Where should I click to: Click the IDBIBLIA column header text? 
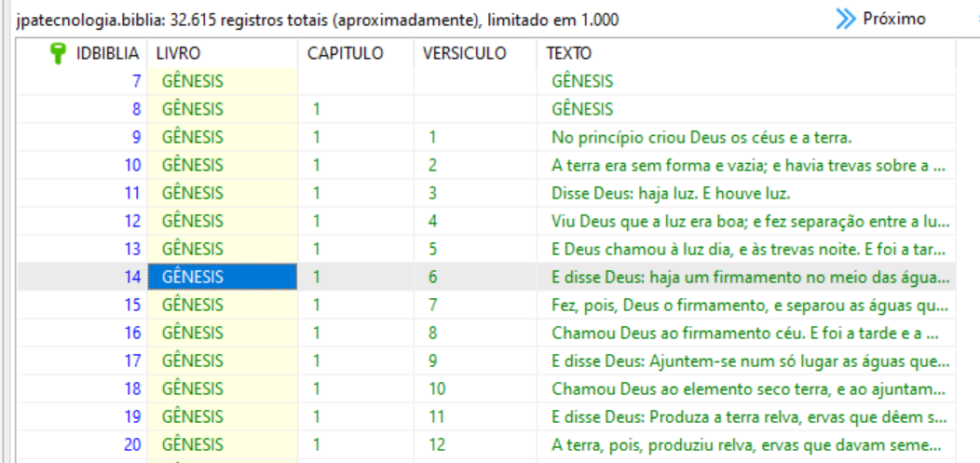tap(107, 54)
